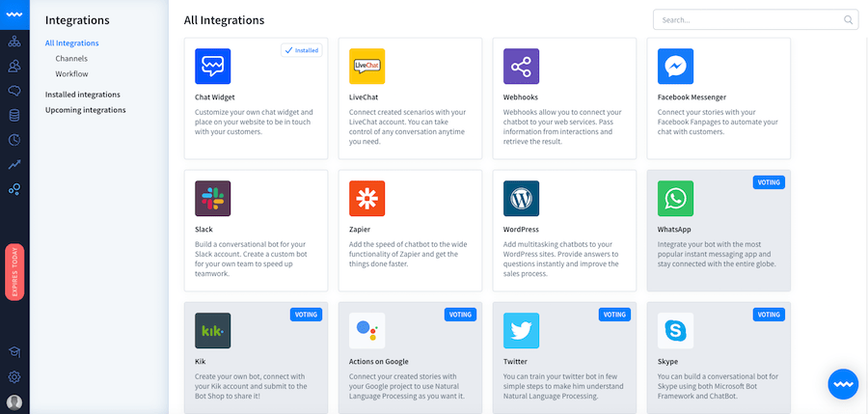Open the settings gear in sidebar
Image resolution: width=868 pixels, height=414 pixels.
14,377
